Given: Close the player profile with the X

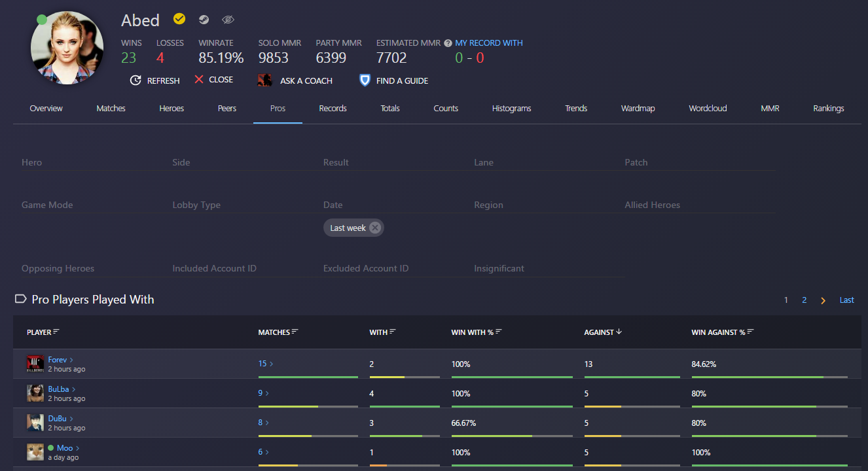Looking at the screenshot, I should pos(199,80).
